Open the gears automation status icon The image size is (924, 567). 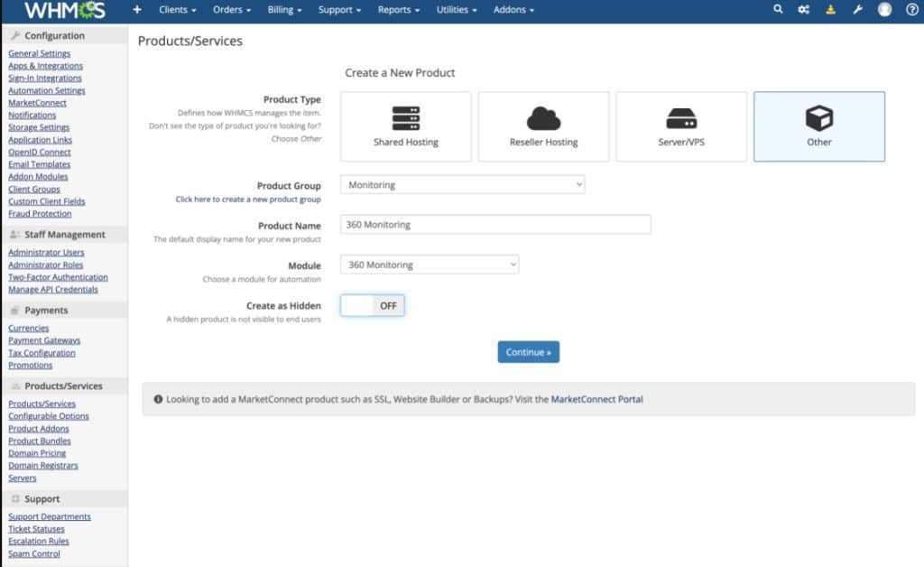click(804, 9)
